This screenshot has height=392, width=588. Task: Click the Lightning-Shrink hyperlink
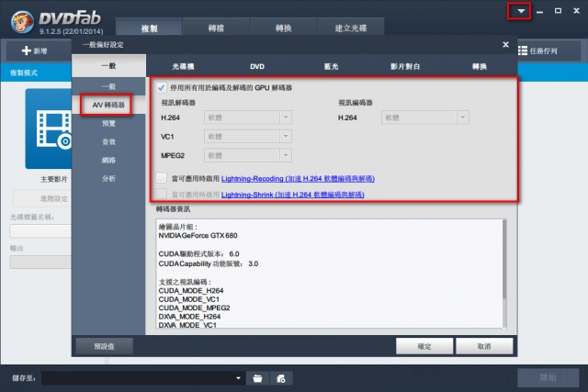(292, 195)
